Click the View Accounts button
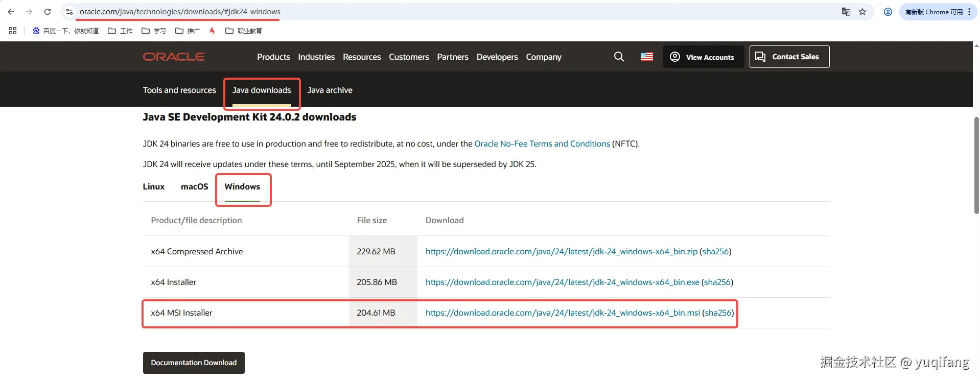The width and height of the screenshot is (980, 381). [703, 57]
